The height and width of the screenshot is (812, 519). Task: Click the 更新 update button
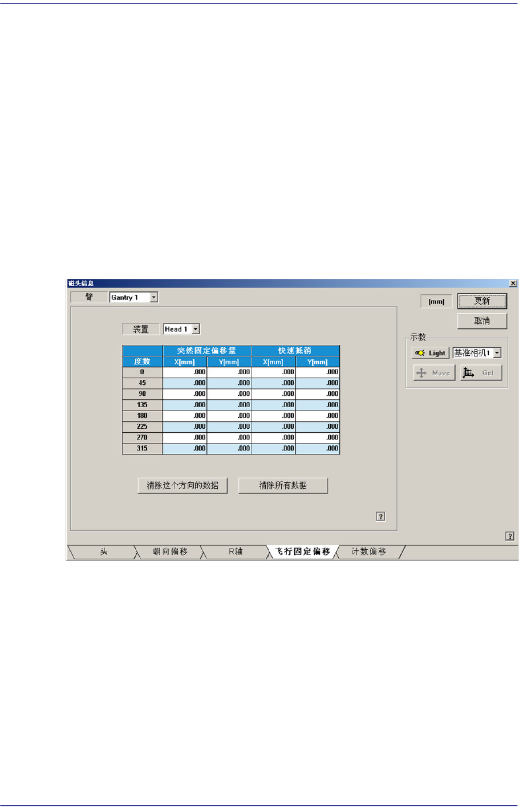482,301
